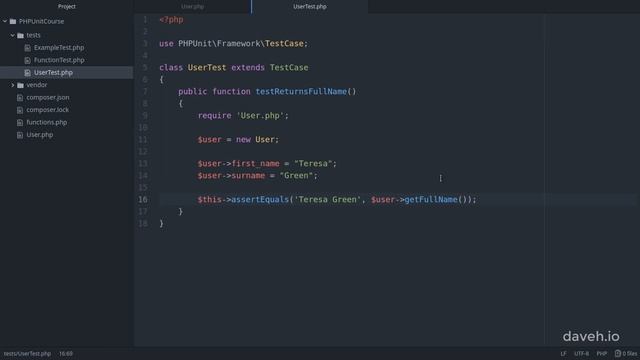Click the vendor folder icon
The height and width of the screenshot is (360, 640).
click(20, 85)
